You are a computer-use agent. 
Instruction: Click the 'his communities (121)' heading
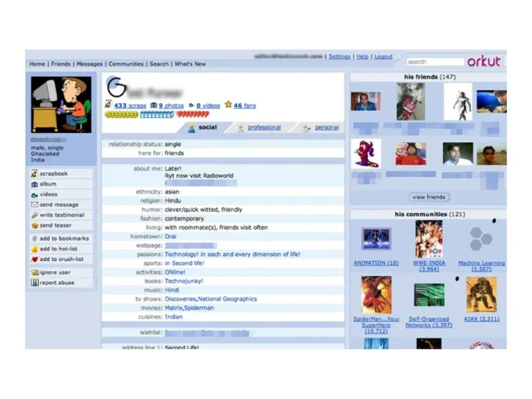coord(430,214)
